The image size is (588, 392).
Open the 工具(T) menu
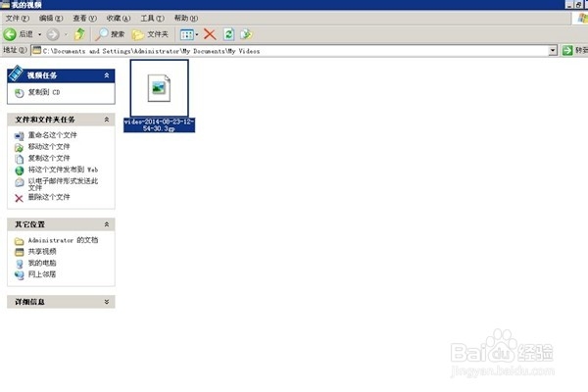coord(152,18)
